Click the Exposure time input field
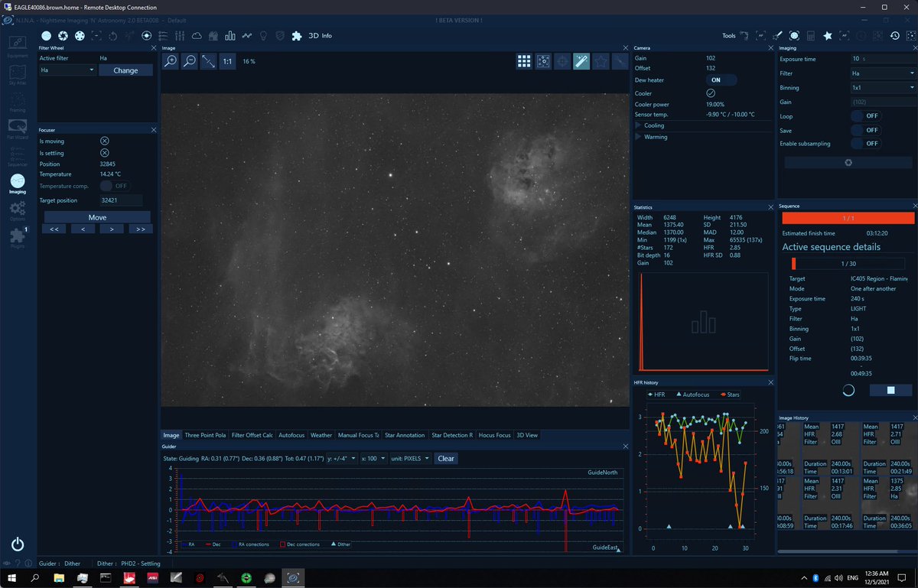This screenshot has height=588, width=918. tap(883, 59)
